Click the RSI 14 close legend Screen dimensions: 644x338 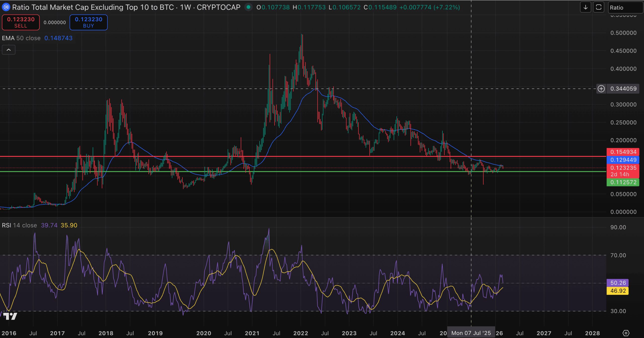(x=19, y=225)
